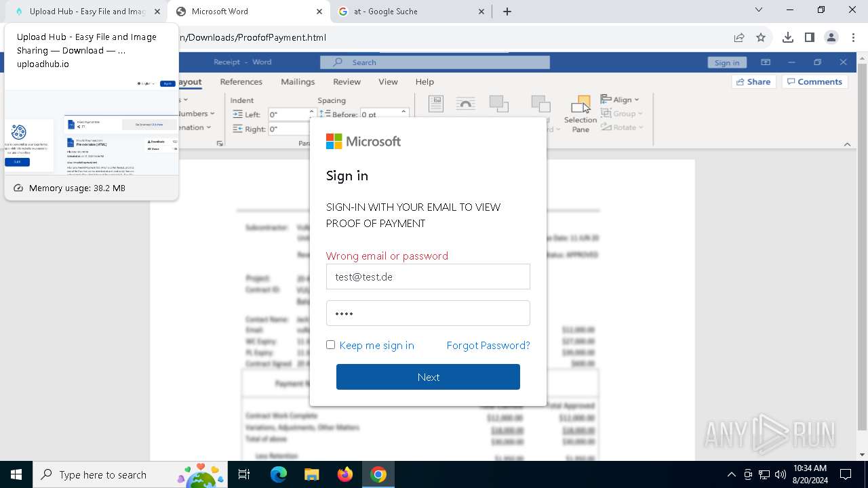Bookmark this page with the star icon
868x488 pixels.
[x=761, y=37]
